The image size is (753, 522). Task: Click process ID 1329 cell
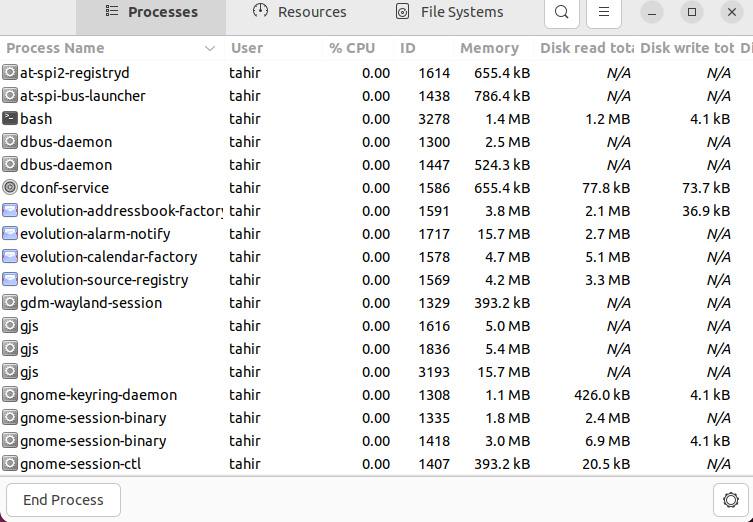434,303
